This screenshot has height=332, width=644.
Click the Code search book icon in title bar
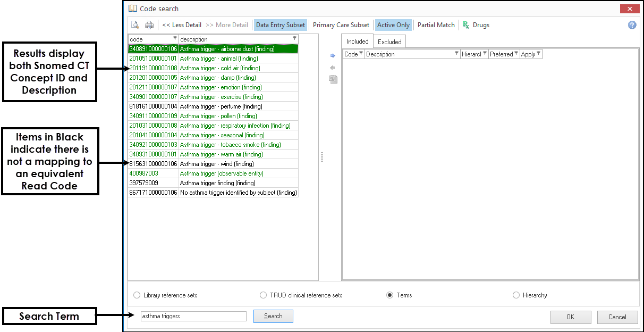pos(133,9)
